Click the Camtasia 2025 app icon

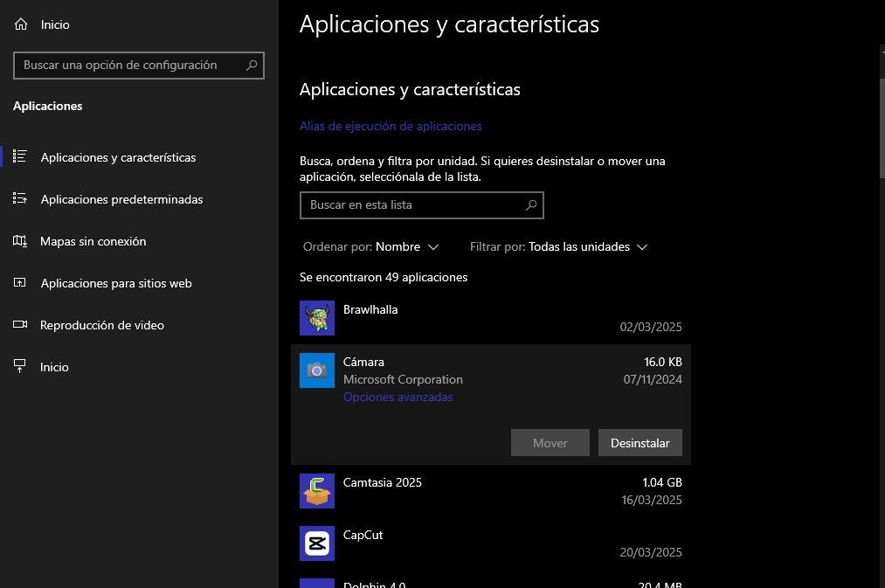tap(316, 491)
